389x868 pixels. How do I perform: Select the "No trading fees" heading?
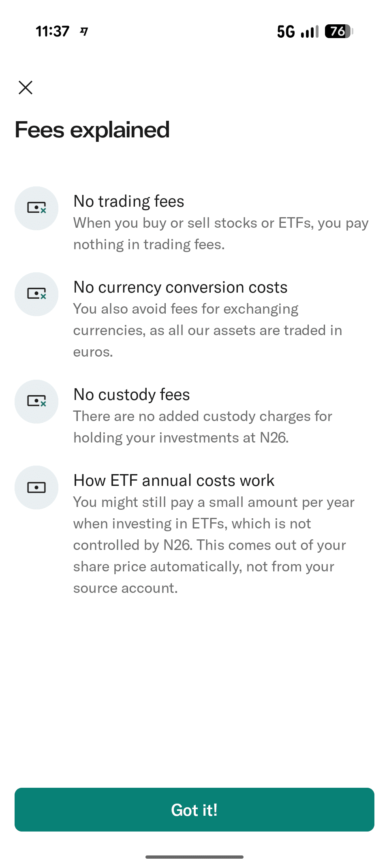[129, 201]
